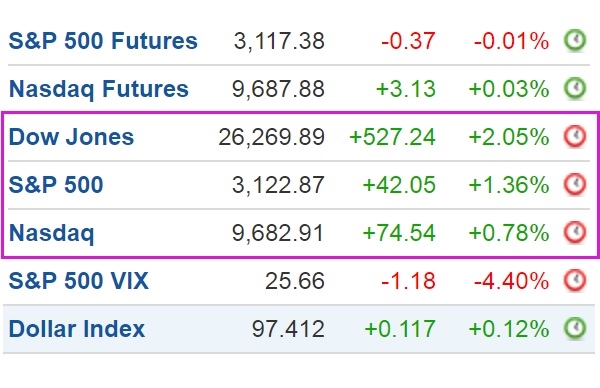Select the +2.05% Dow Jones change
The image size is (600, 388).
[x=509, y=137]
